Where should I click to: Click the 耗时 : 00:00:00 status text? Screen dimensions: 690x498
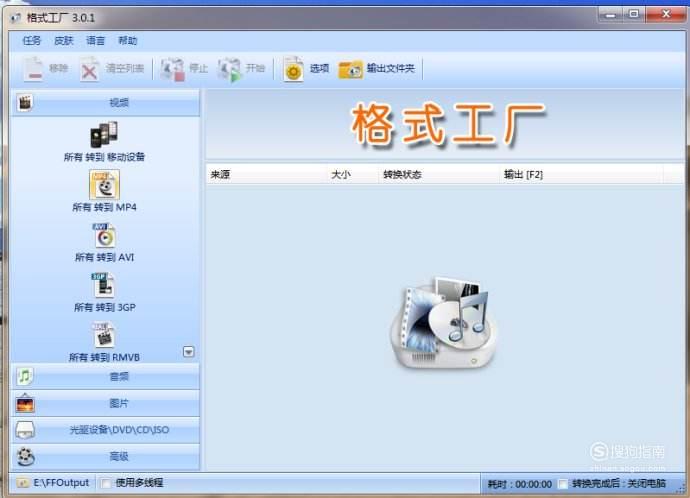coord(520,484)
